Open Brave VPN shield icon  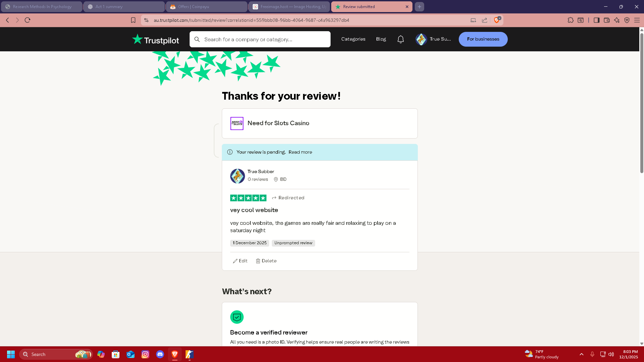[627, 20]
